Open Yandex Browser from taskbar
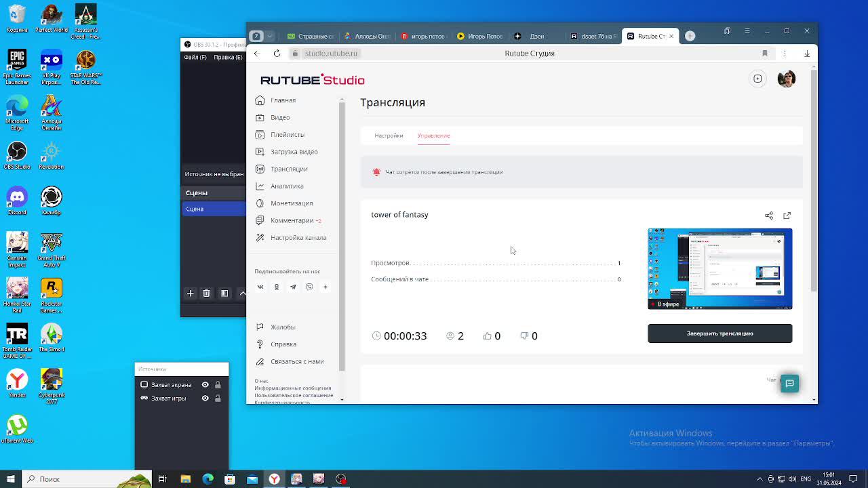 coord(274,479)
